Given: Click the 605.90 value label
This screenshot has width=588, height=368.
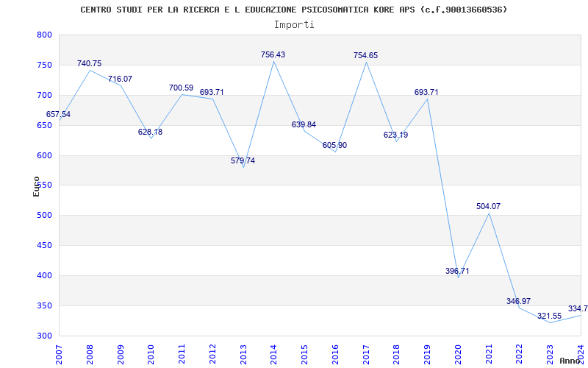Looking at the screenshot, I should coord(334,145).
